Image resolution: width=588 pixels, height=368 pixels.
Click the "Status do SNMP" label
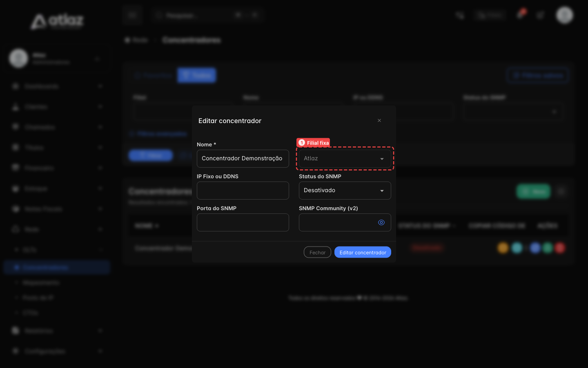click(x=320, y=176)
